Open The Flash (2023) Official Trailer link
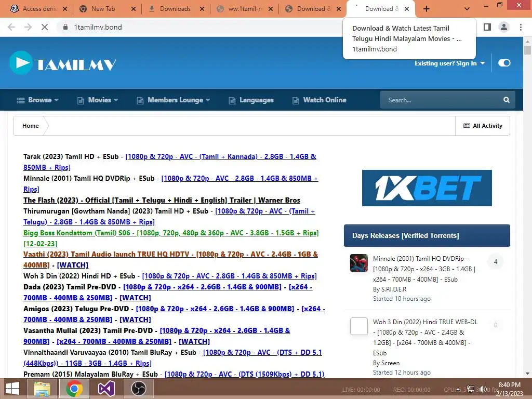 coord(162,200)
